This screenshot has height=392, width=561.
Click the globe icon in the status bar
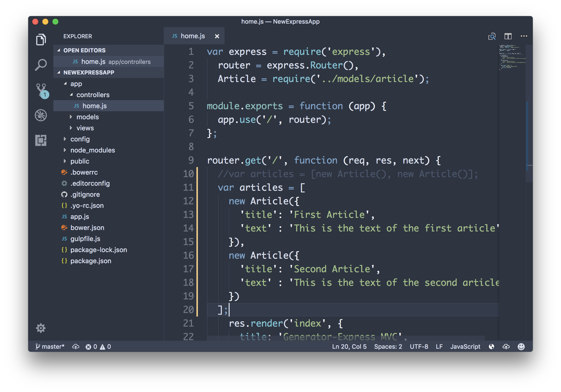pos(491,346)
